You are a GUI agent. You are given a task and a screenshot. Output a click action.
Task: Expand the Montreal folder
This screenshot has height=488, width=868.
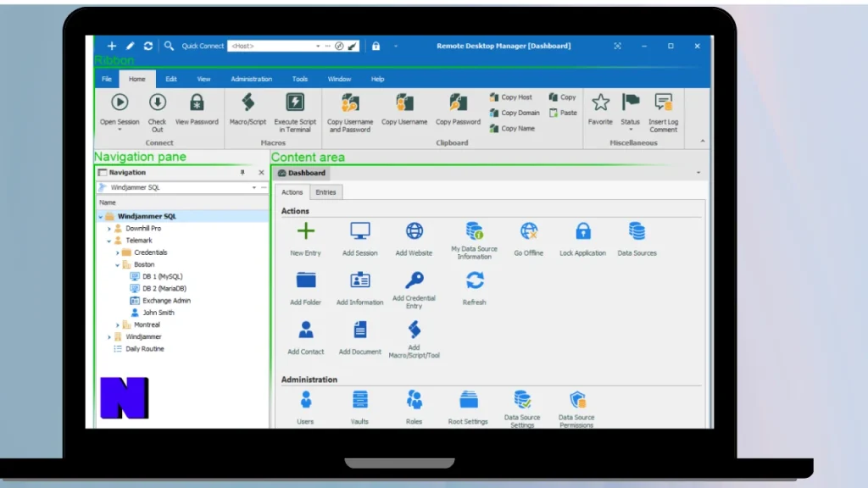117,325
